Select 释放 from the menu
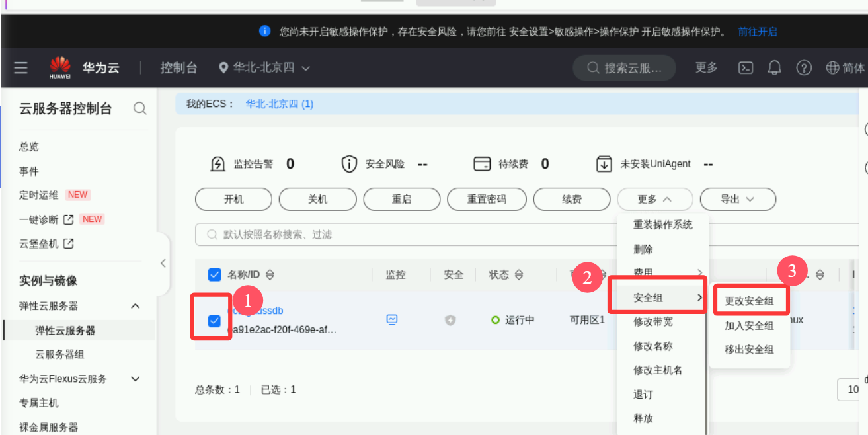The image size is (868, 435). pos(643,418)
